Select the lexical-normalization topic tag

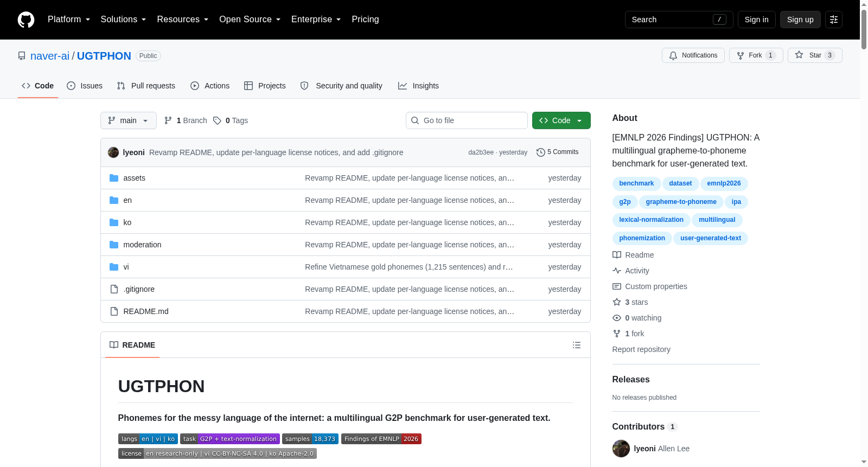pyautogui.click(x=651, y=220)
